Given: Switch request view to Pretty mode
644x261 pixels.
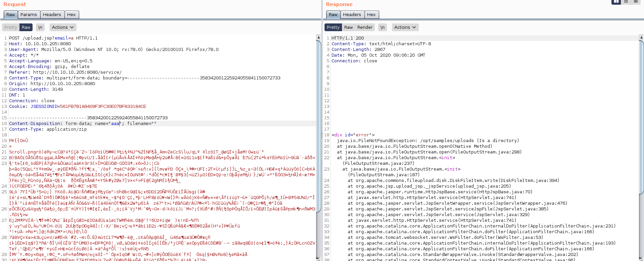Looking at the screenshot, I should click(11, 27).
